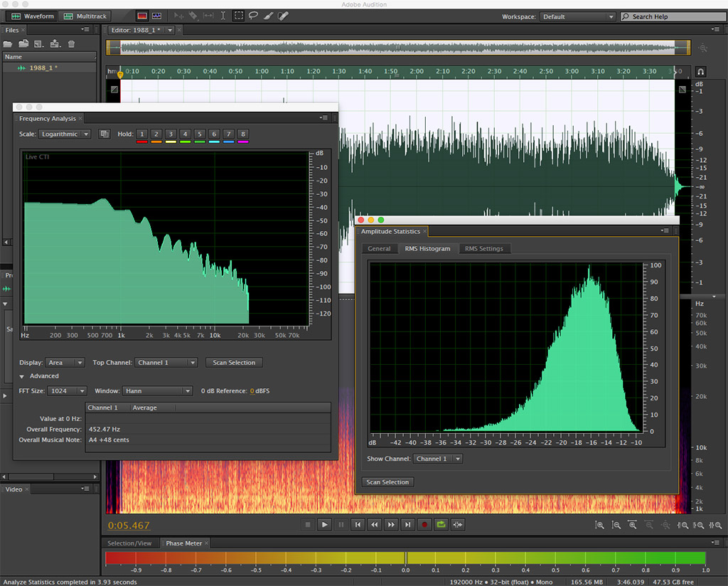Pick the Spot Healing Brush tool
The image size is (728, 586).
coord(283,16)
